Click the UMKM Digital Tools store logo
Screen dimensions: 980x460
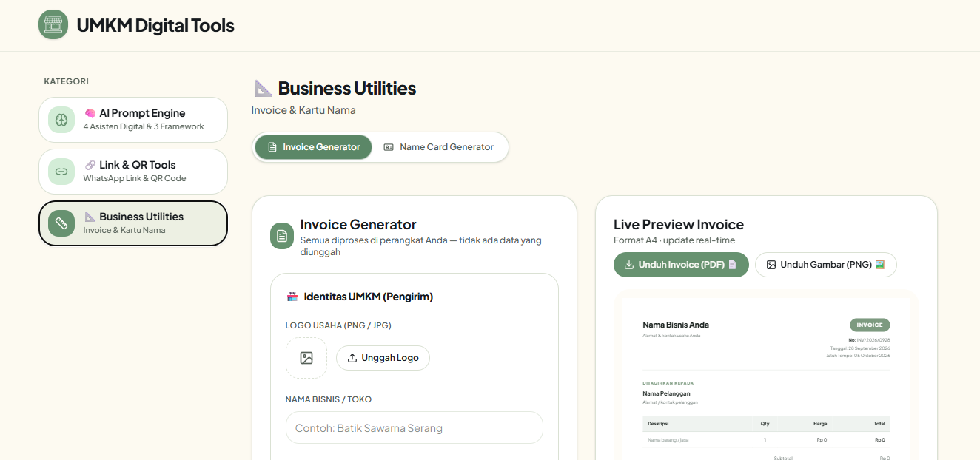point(53,25)
